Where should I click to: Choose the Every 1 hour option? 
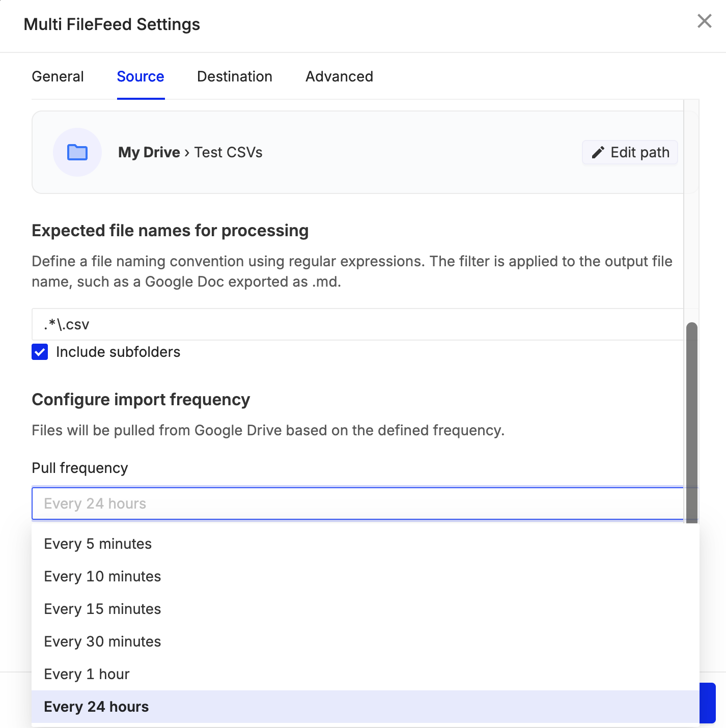[365, 674]
